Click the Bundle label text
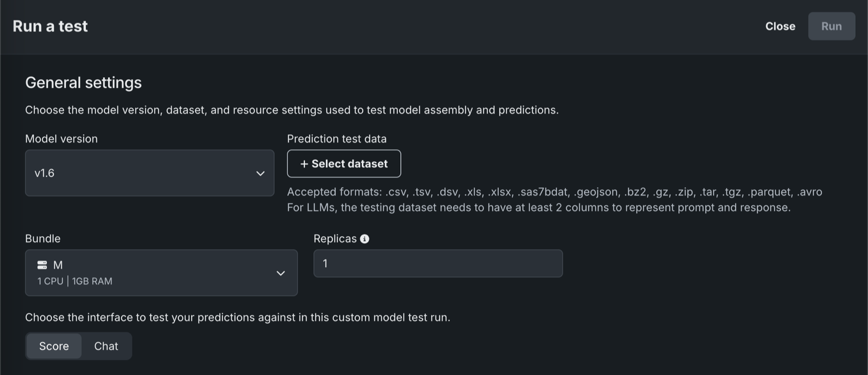 point(43,239)
